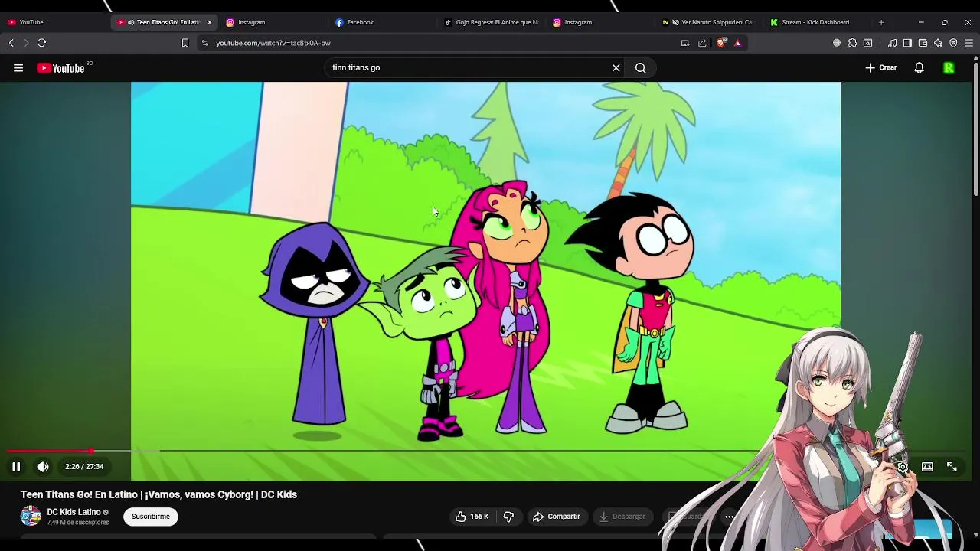Toggle the browser sidebar panel

tap(907, 43)
